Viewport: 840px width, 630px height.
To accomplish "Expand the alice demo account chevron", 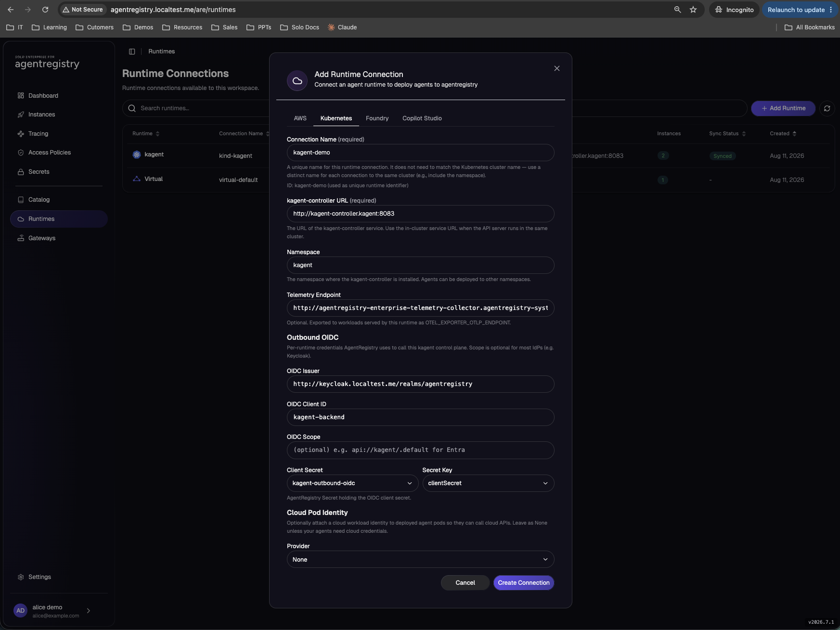I will 89,611.
